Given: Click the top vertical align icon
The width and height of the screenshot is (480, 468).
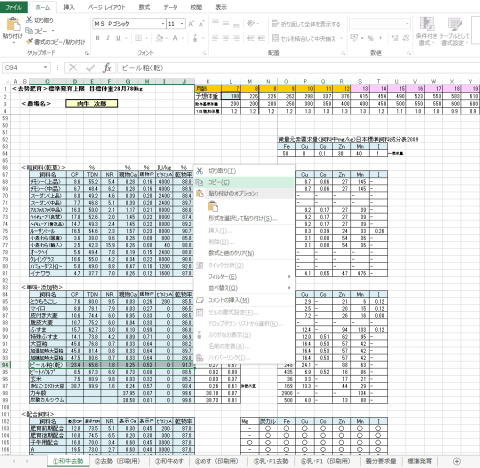Looking at the screenshot, I should click(215, 23).
